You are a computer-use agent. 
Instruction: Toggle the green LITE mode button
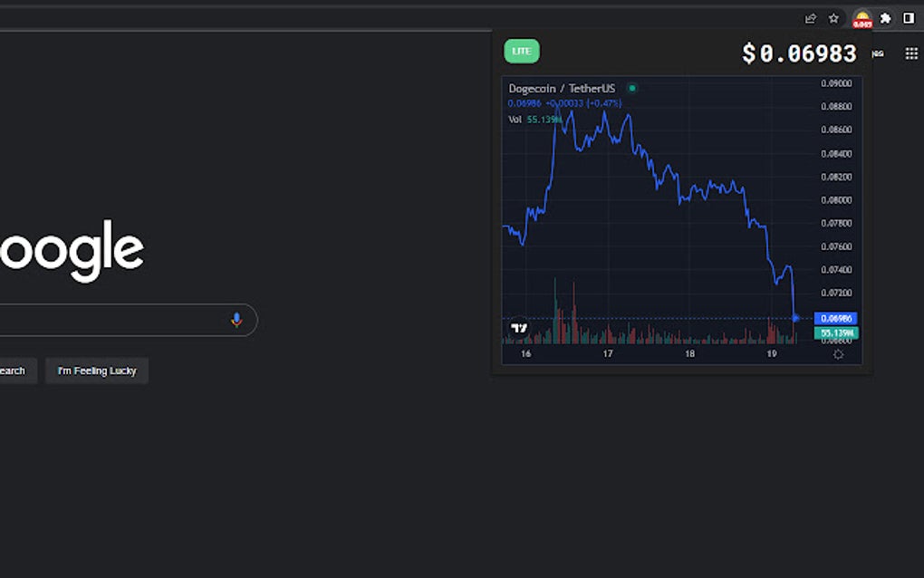522,52
